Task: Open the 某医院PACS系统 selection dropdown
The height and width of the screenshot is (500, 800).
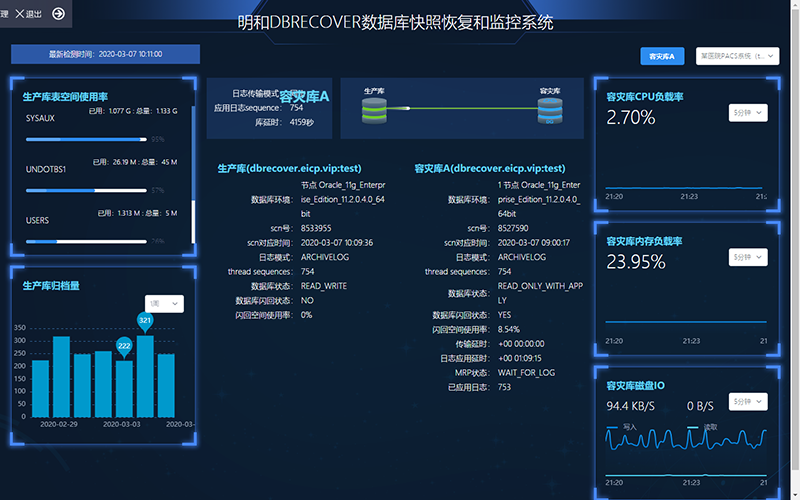Action: tap(737, 56)
